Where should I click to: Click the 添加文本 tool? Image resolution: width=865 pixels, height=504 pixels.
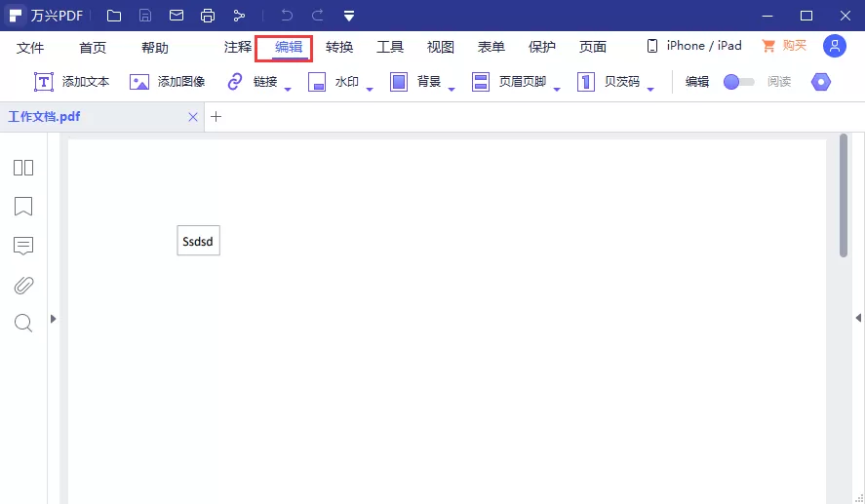tap(72, 82)
